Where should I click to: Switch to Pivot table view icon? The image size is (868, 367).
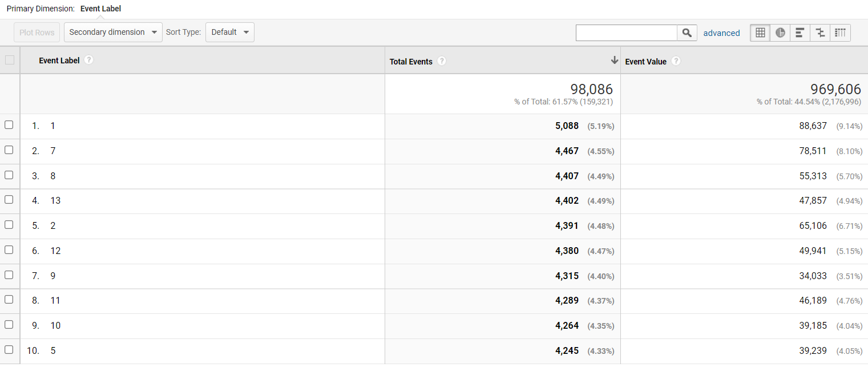coord(841,33)
